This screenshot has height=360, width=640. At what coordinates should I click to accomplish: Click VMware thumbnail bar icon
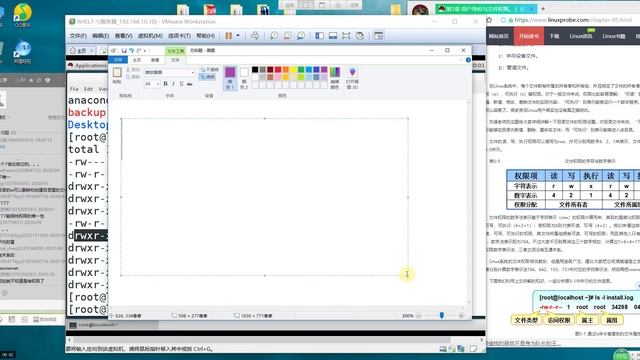tap(333, 36)
